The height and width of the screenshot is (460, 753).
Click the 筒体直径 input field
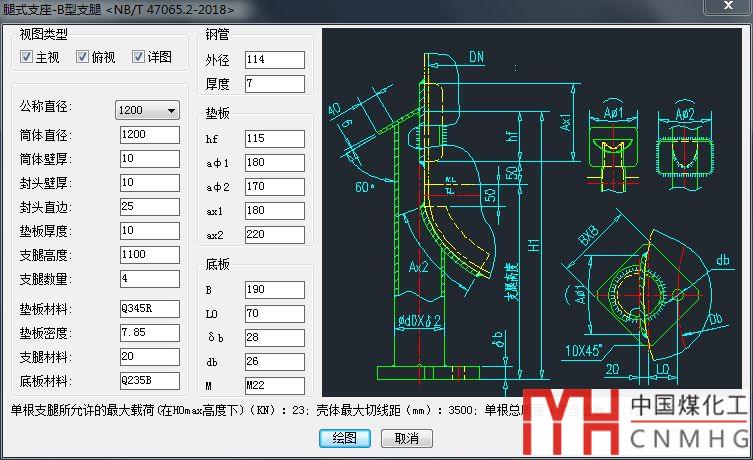150,135
